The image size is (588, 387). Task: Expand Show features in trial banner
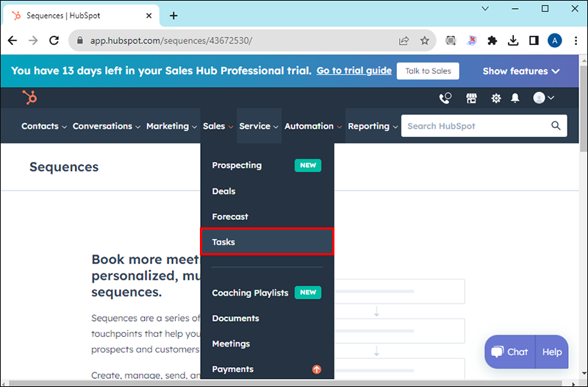click(521, 71)
